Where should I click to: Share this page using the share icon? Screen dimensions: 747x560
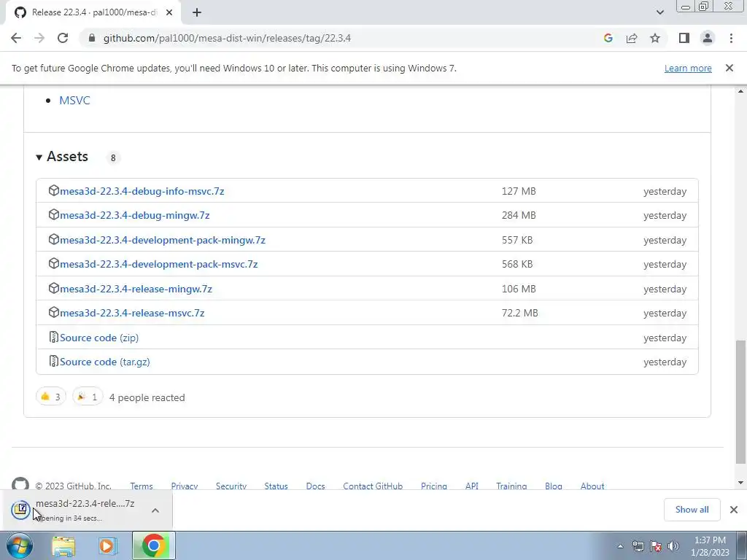coord(632,38)
